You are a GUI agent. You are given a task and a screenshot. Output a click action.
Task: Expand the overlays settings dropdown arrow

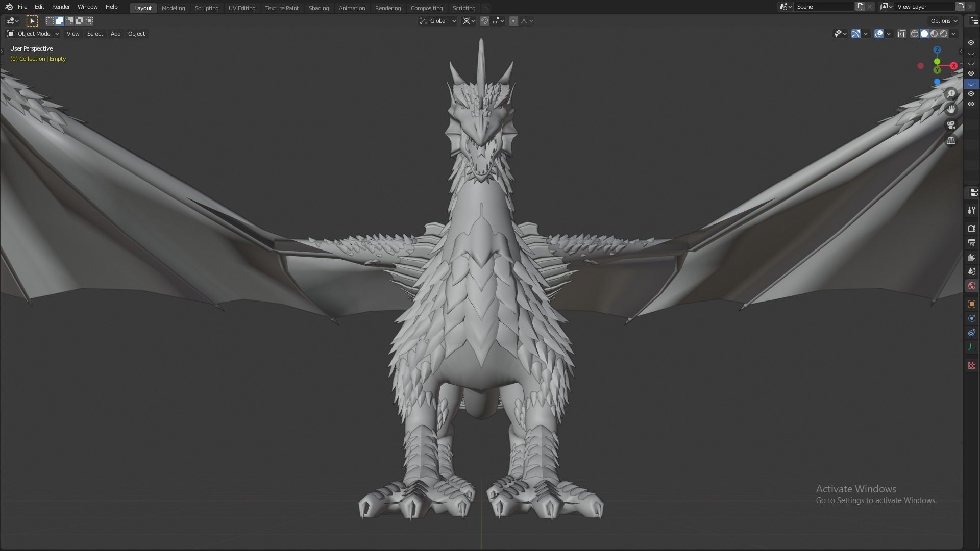pos(889,34)
